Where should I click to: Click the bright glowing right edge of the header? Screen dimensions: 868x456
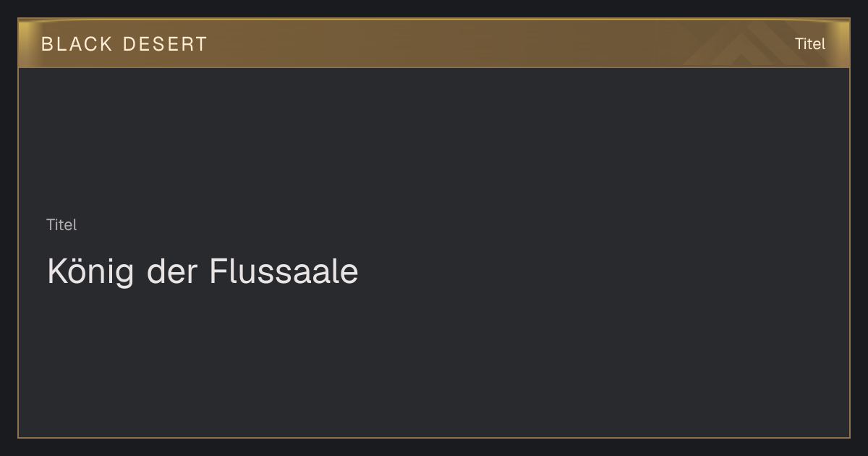coord(844,43)
